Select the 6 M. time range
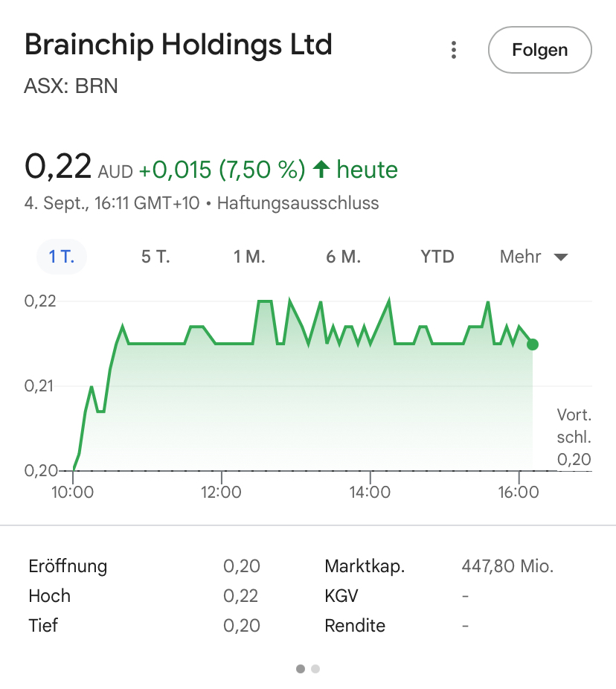The width and height of the screenshot is (616, 689). 343,257
